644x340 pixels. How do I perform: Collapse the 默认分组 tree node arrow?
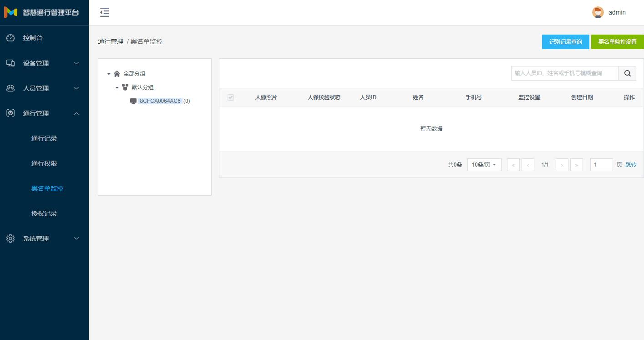(117, 87)
